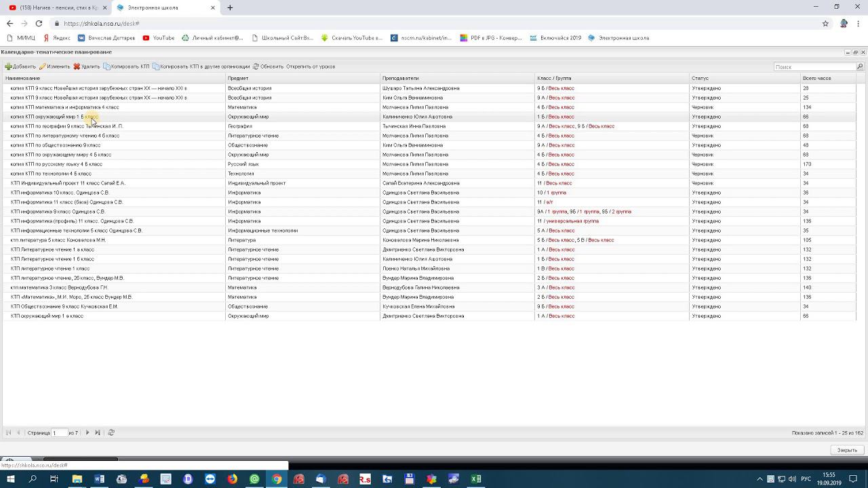Click the Удалить (delete) toolbar button

click(87, 66)
